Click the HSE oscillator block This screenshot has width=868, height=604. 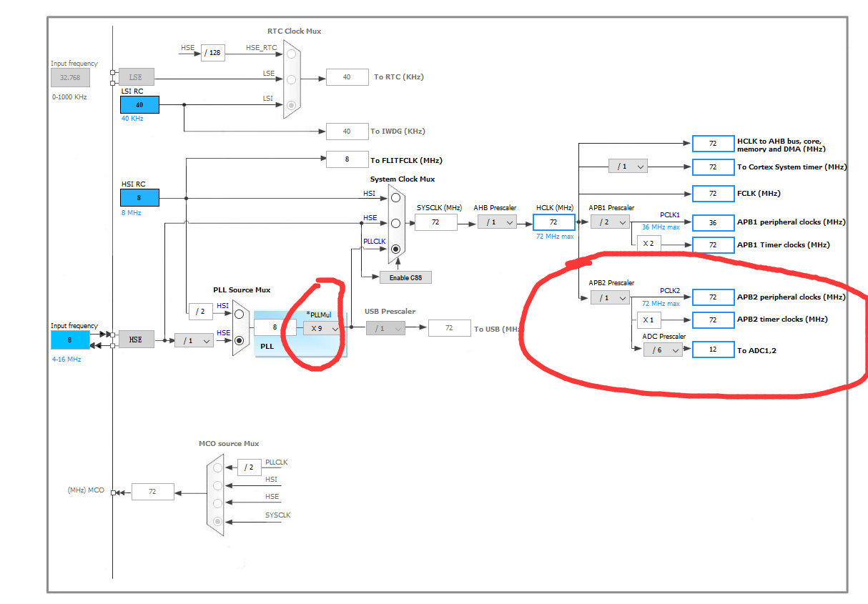[x=137, y=340]
